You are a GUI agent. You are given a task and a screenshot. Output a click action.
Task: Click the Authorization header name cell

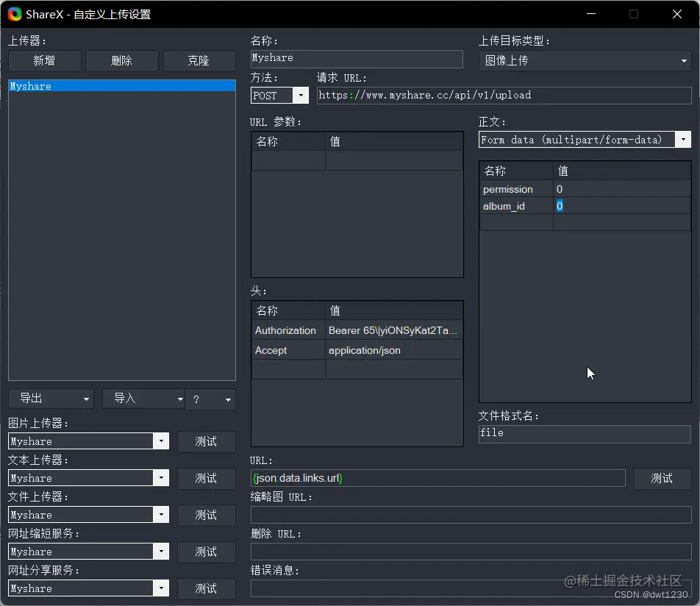click(288, 330)
